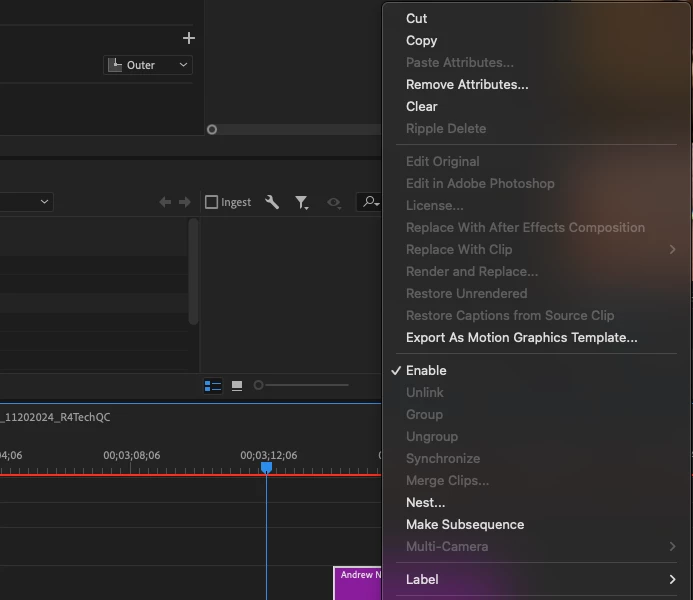
Task: Click Group menu entry
Action: tap(424, 414)
